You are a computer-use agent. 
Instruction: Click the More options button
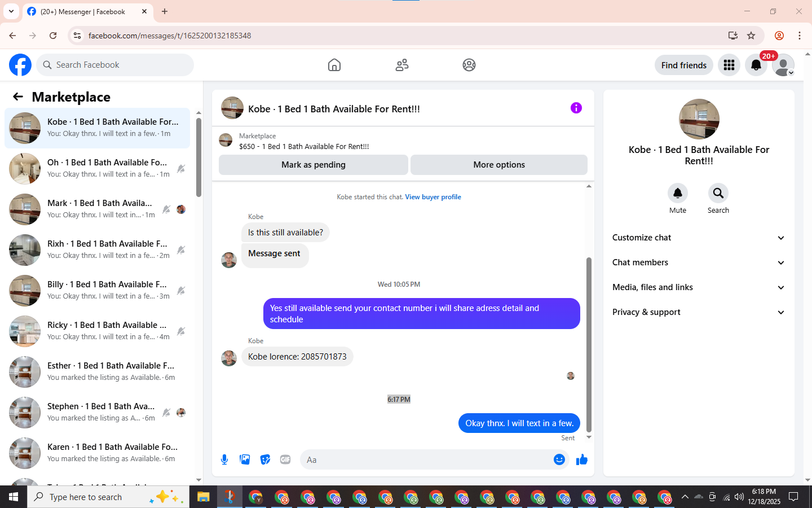click(499, 165)
